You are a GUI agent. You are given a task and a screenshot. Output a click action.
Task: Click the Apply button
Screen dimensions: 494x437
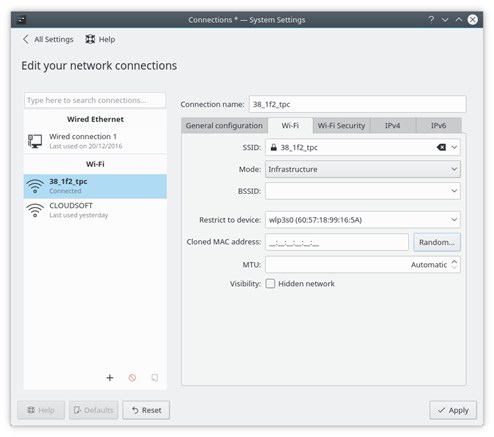coord(453,410)
